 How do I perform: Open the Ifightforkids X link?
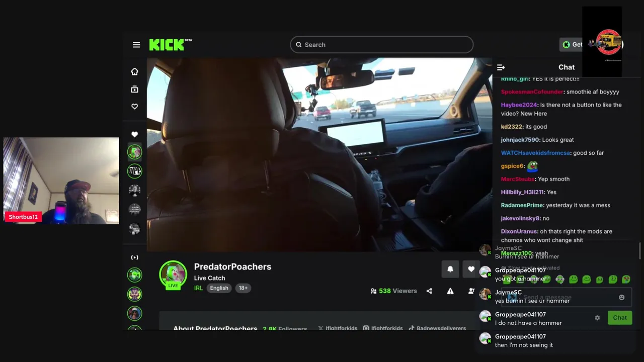[338, 328]
